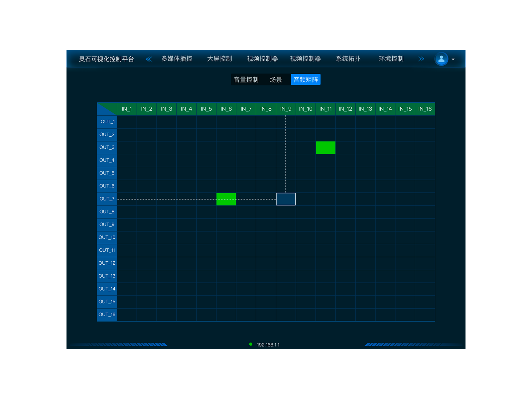
Task: Click the OUT_8 row header
Action: pos(107,212)
